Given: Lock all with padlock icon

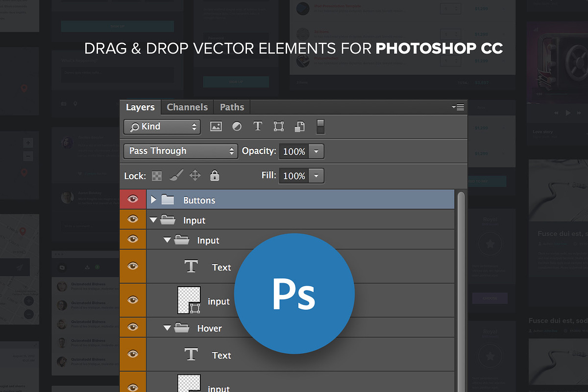Looking at the screenshot, I should click(x=215, y=175).
